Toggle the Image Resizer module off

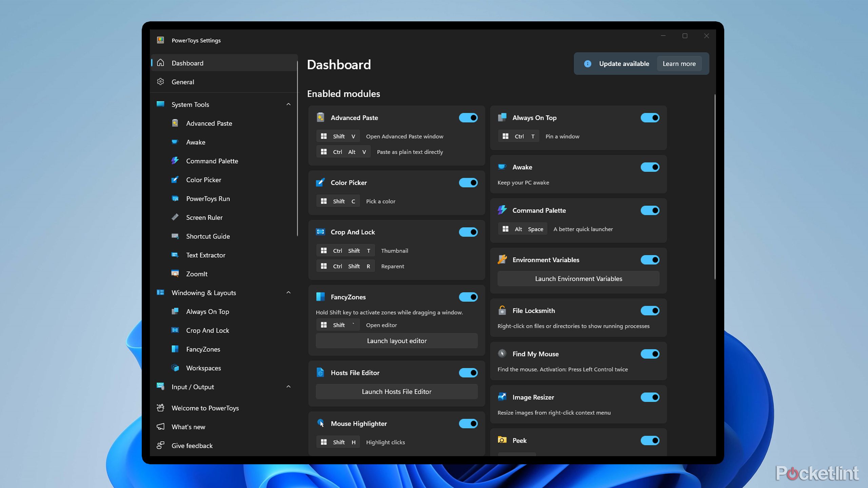pyautogui.click(x=650, y=397)
